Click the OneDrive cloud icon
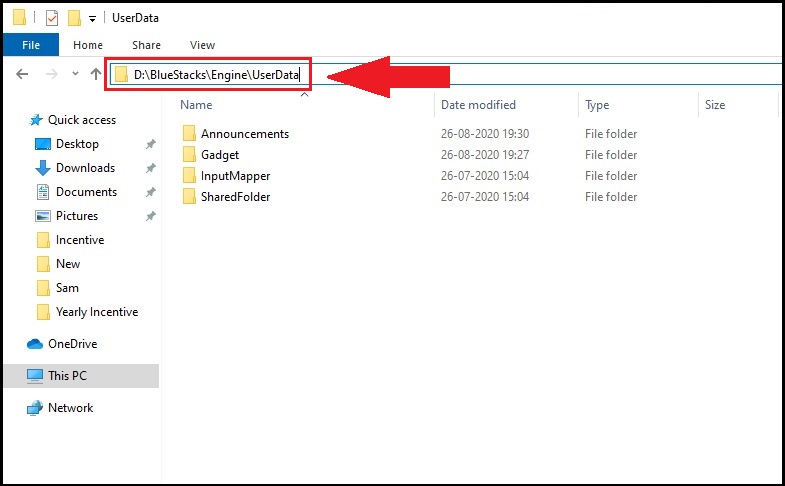 (35, 344)
